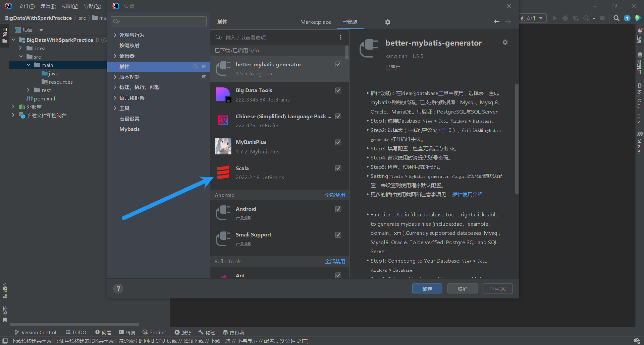Open the Big Data Tools side panel
644x345 pixels.
click(x=640, y=103)
